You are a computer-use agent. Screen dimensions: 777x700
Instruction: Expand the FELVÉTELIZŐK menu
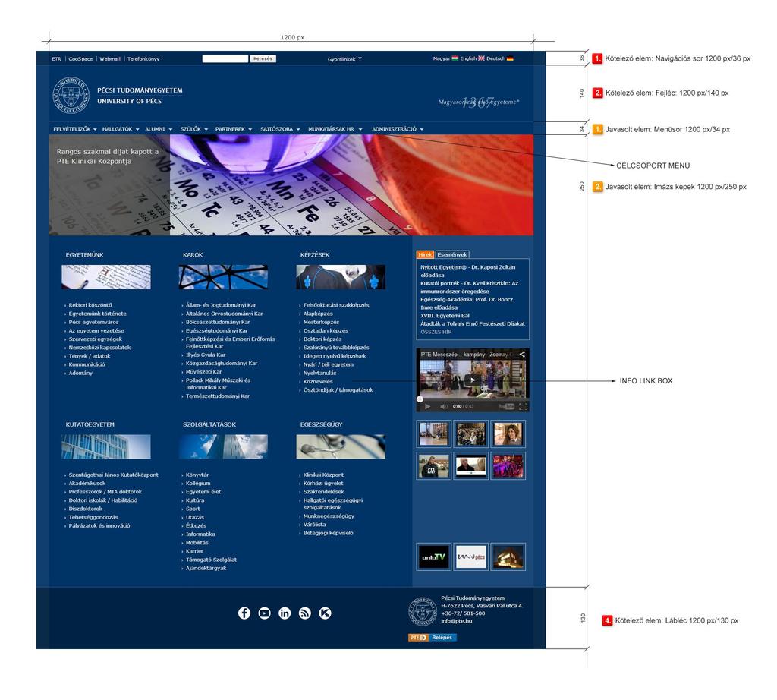tap(75, 129)
